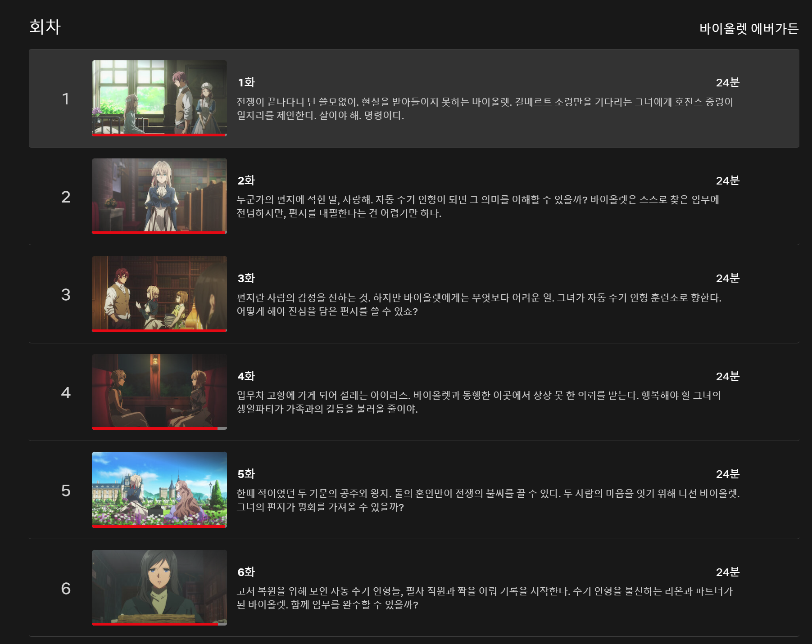Click the 2화 episode title
Viewport: 812px width, 644px height.
click(246, 180)
